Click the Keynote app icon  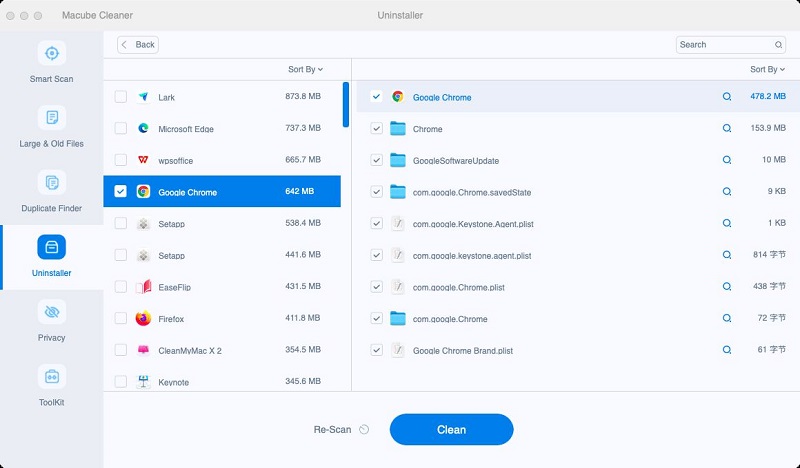(x=143, y=382)
